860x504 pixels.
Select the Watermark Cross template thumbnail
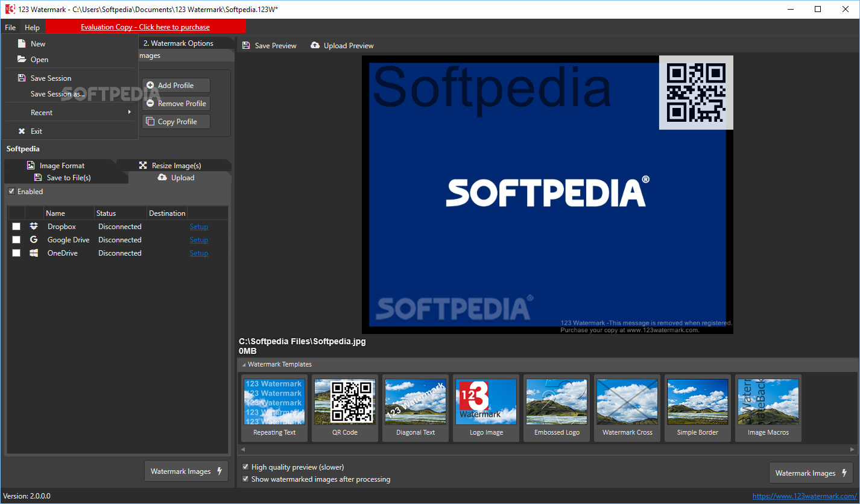point(627,408)
